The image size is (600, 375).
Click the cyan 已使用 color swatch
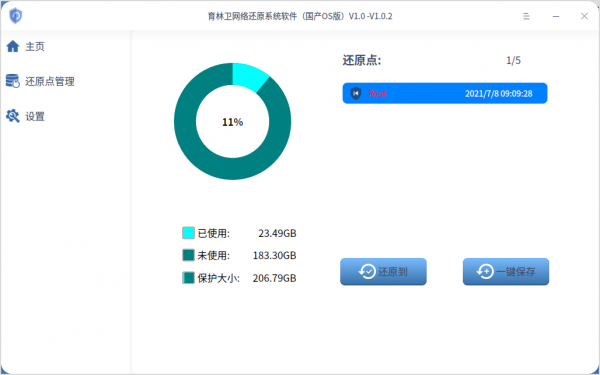(188, 233)
